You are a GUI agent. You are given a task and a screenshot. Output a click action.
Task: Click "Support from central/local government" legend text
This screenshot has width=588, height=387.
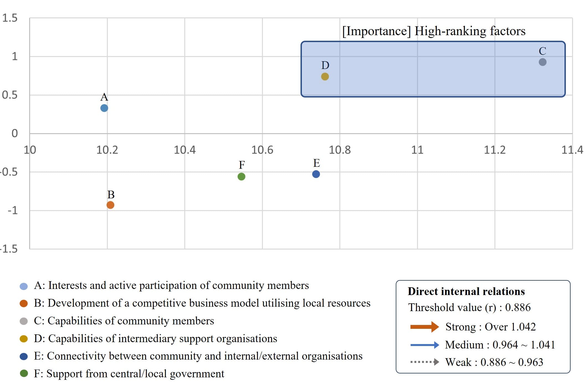coord(135,374)
